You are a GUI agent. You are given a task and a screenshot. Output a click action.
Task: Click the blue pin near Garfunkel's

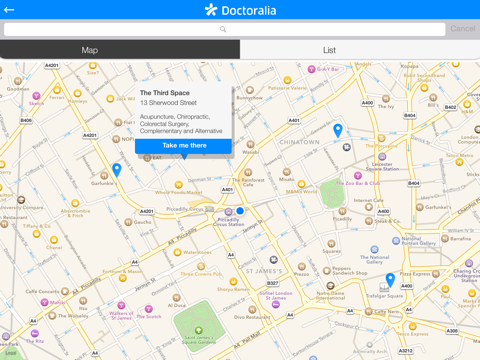click(x=117, y=170)
